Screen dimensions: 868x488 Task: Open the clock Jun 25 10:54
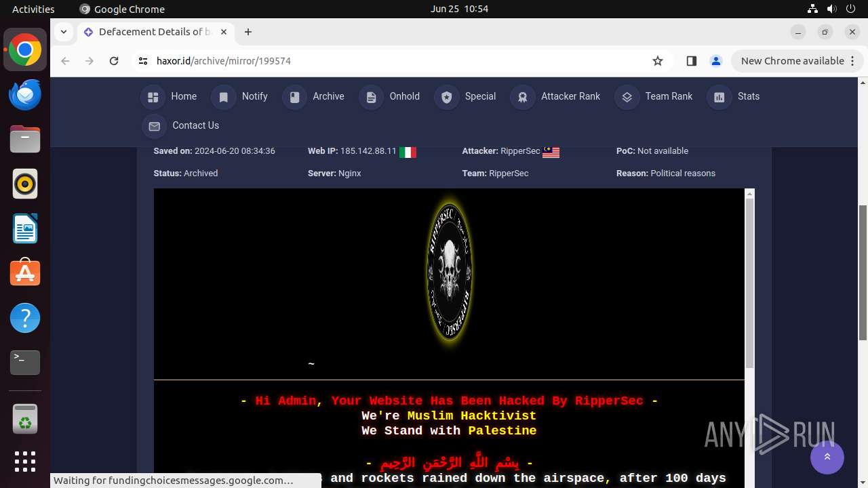tap(459, 9)
